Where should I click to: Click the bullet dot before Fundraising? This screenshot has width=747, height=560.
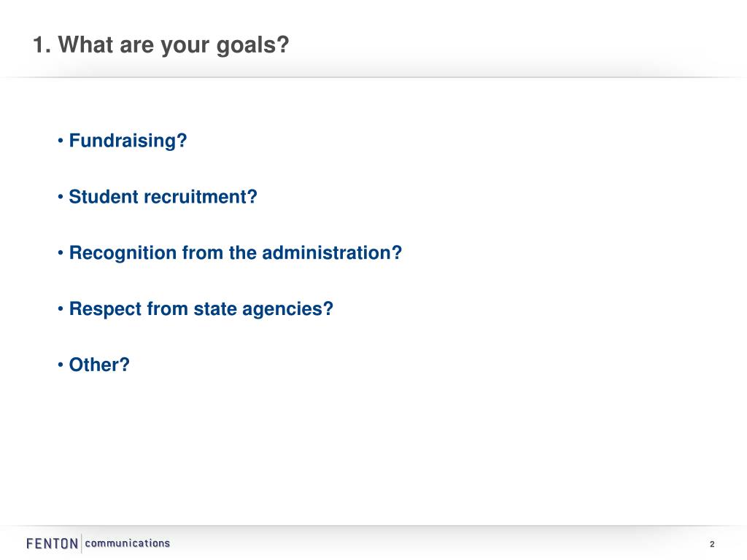[61, 141]
